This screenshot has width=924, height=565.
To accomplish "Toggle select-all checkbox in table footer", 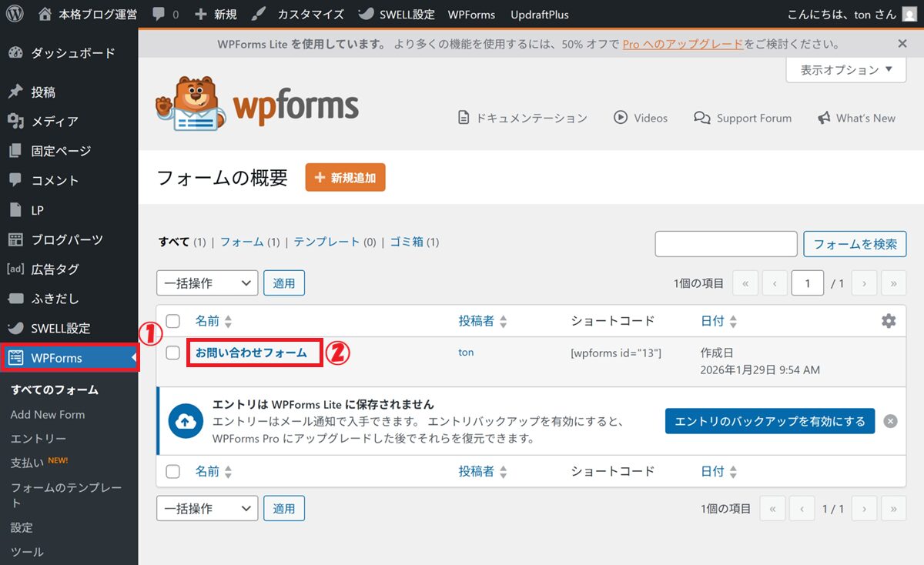I will (x=173, y=471).
